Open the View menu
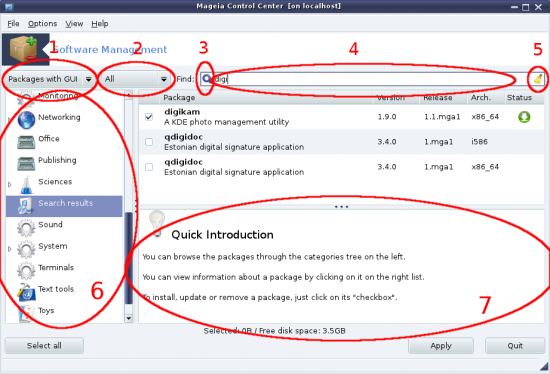Screen dimensions: 550x374 (x=74, y=24)
